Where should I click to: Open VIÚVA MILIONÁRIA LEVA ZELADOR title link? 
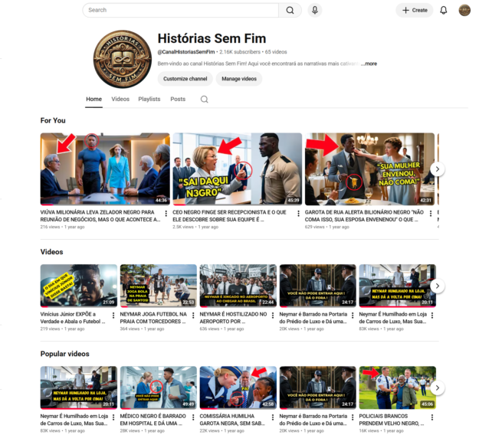coord(100,216)
